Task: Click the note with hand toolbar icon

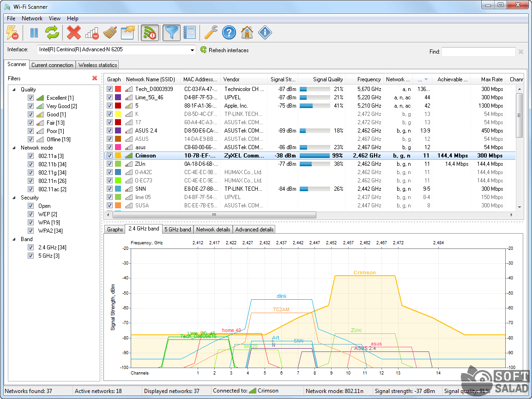Action: (127, 33)
